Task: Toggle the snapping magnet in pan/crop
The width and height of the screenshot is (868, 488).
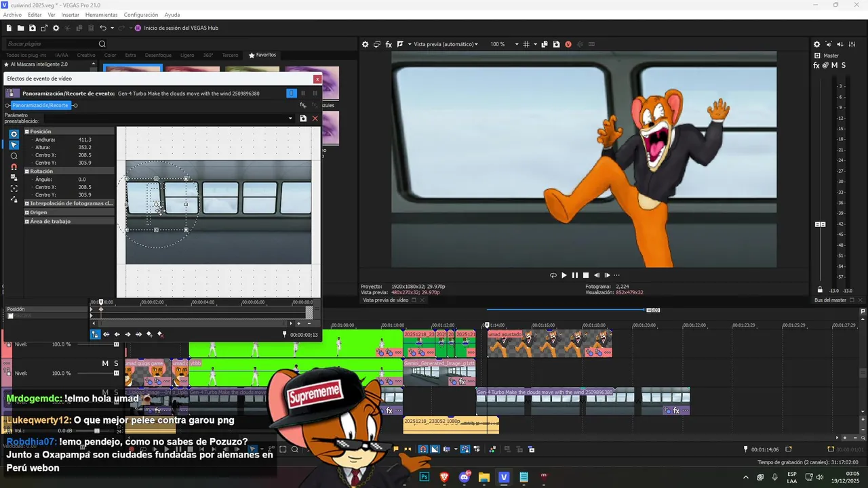Action: [14, 167]
